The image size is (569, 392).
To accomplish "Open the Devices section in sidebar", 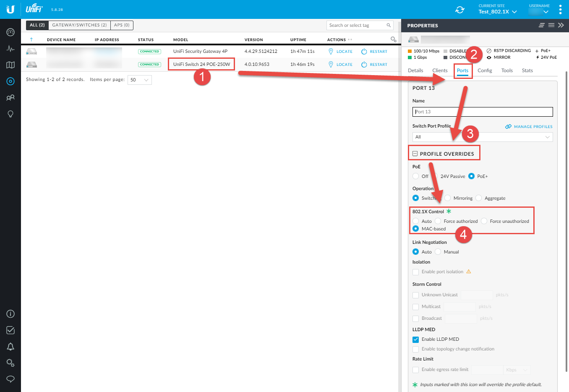I will [x=10, y=81].
